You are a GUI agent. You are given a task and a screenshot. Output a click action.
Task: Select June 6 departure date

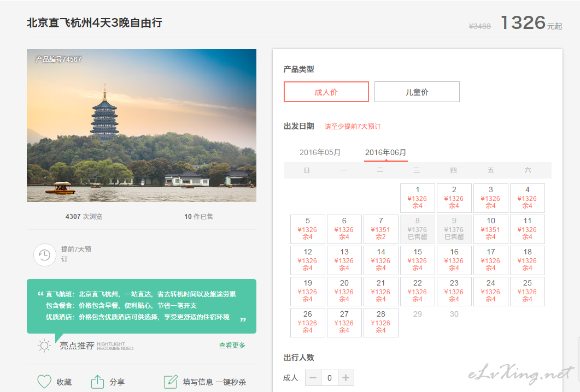[x=344, y=229]
